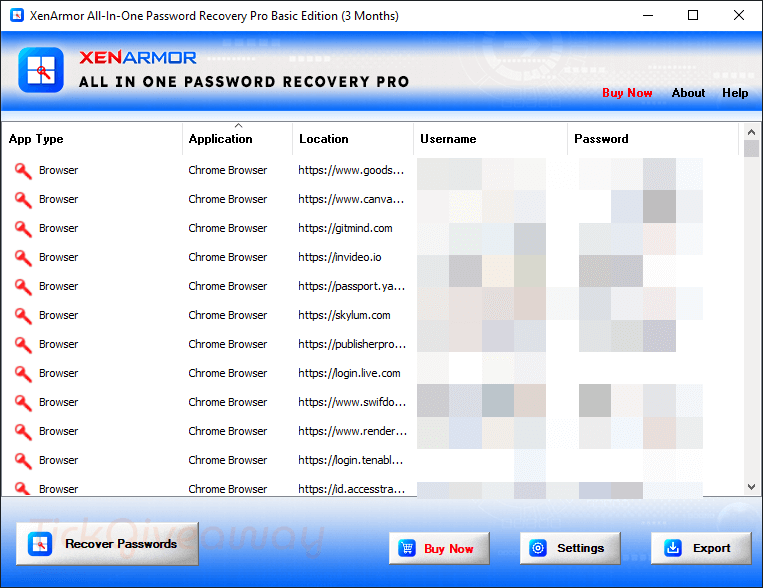Click the key icon in skylum.com row
Viewport: 763px width, 588px height.
point(22,316)
